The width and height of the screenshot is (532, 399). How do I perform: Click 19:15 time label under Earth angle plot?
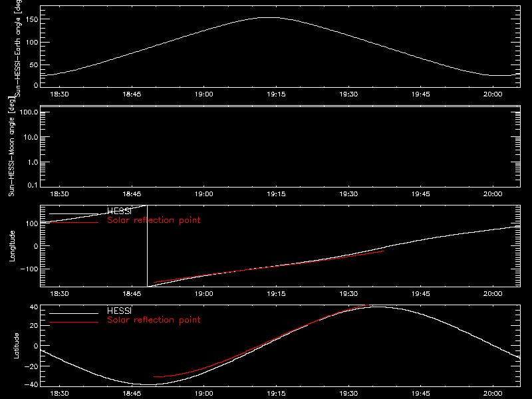click(x=276, y=94)
